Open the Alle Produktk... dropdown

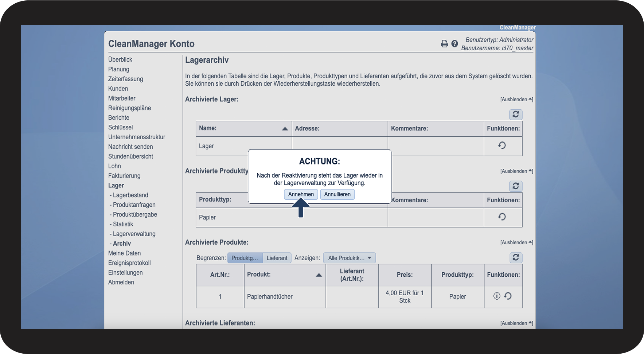349,258
